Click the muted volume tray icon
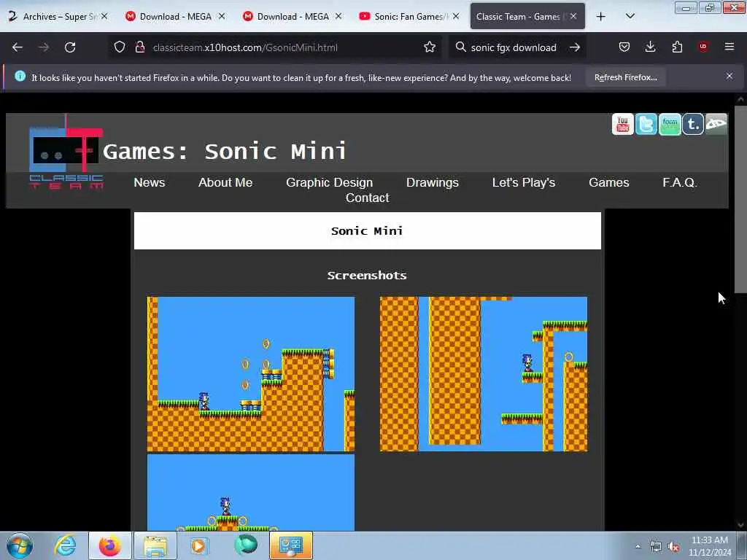 point(673,547)
